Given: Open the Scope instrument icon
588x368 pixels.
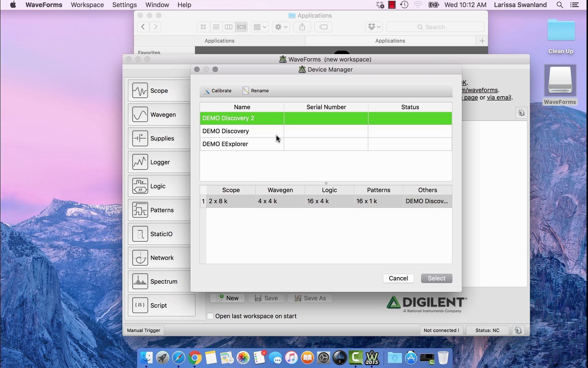Looking at the screenshot, I should [140, 91].
